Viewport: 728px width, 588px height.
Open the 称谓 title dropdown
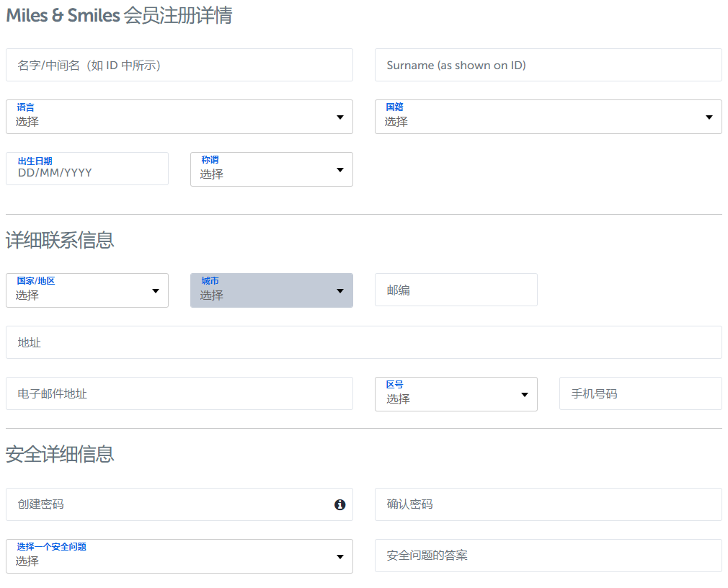271,169
